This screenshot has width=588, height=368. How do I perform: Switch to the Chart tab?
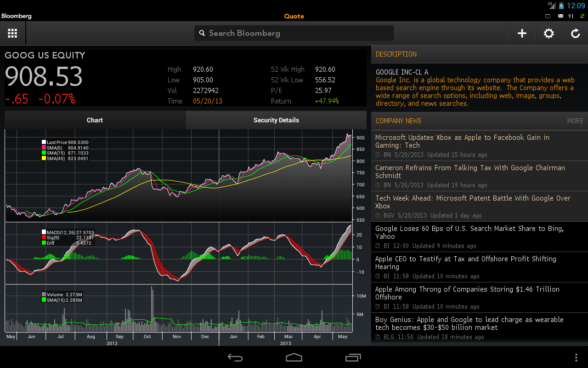pyautogui.click(x=95, y=120)
